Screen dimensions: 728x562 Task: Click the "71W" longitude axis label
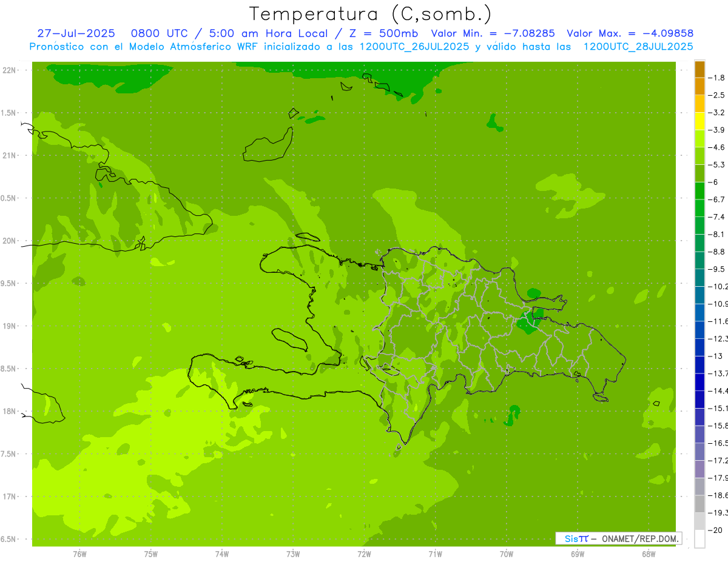pyautogui.click(x=435, y=554)
